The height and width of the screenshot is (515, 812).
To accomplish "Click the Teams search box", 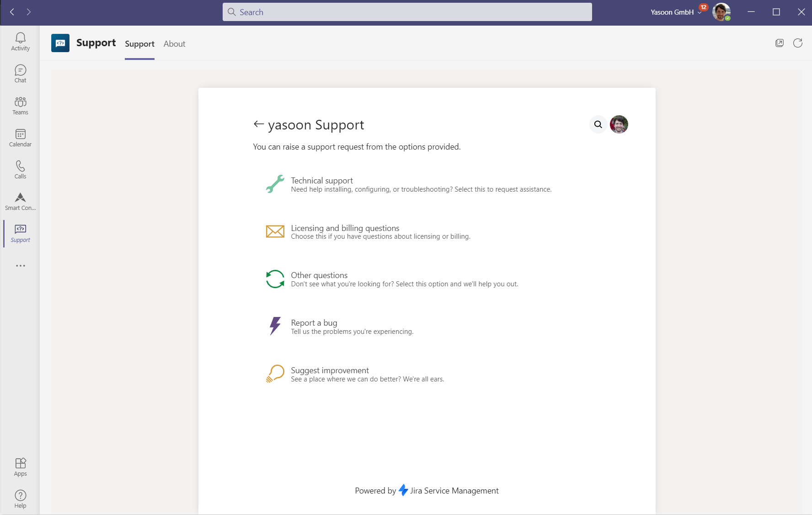I will point(407,12).
